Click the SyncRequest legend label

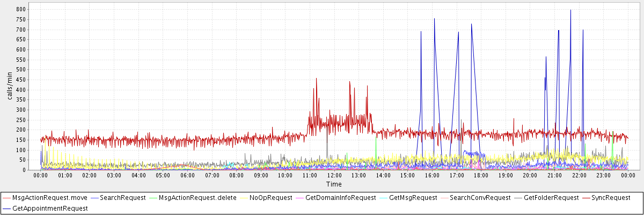(x=613, y=198)
